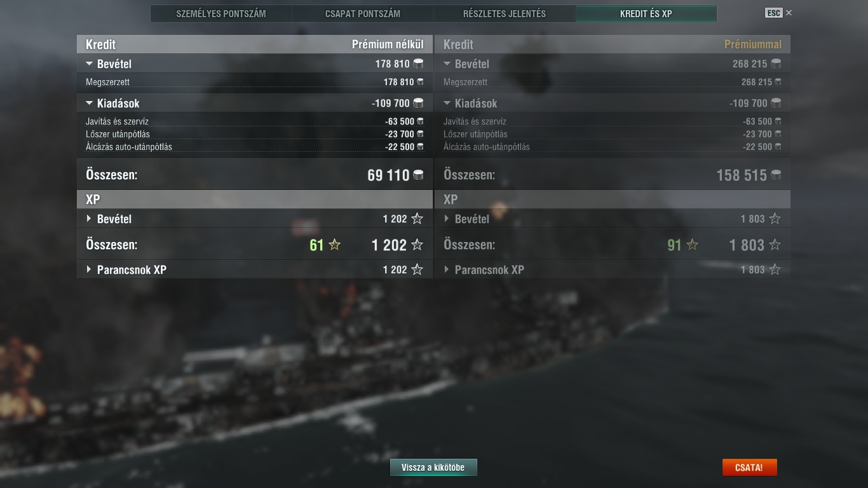This screenshot has height=488, width=868.
Task: Expand the left XP Bevétel row
Action: (89, 219)
